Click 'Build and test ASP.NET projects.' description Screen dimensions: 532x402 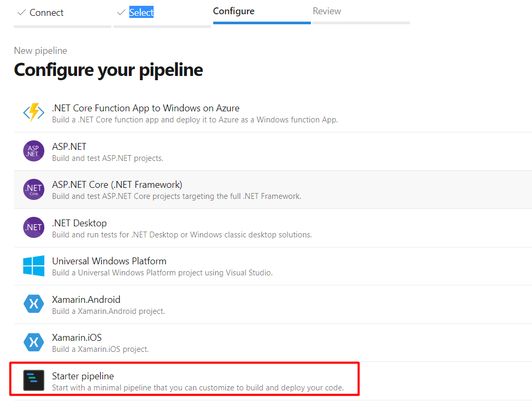click(108, 158)
